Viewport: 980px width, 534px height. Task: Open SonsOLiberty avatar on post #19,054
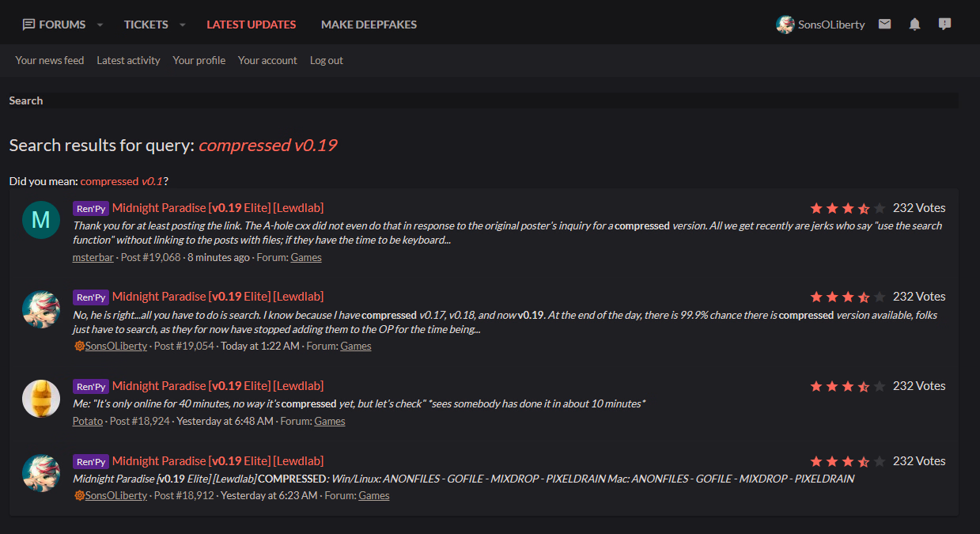[x=41, y=309]
